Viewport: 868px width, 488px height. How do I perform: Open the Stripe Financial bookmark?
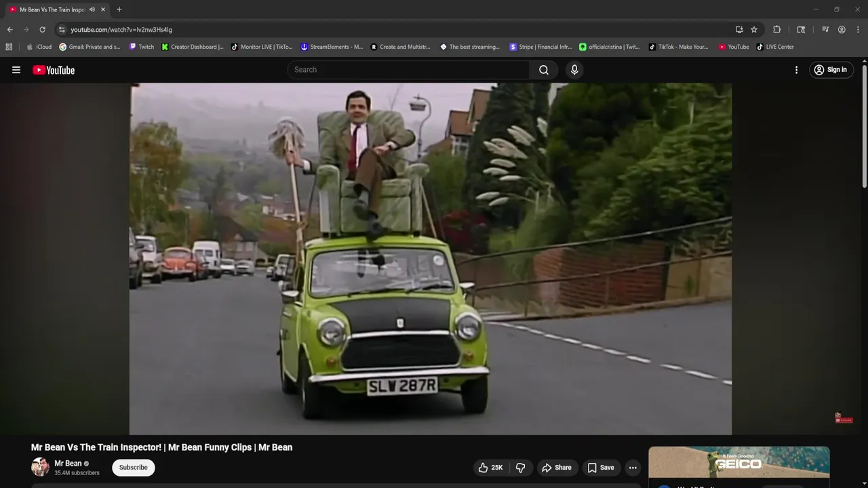tap(540, 47)
